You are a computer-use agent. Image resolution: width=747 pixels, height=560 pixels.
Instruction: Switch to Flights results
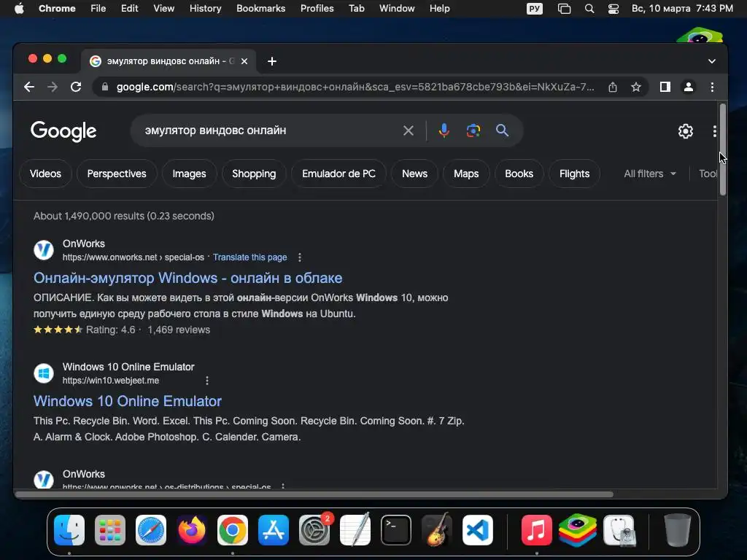574,174
